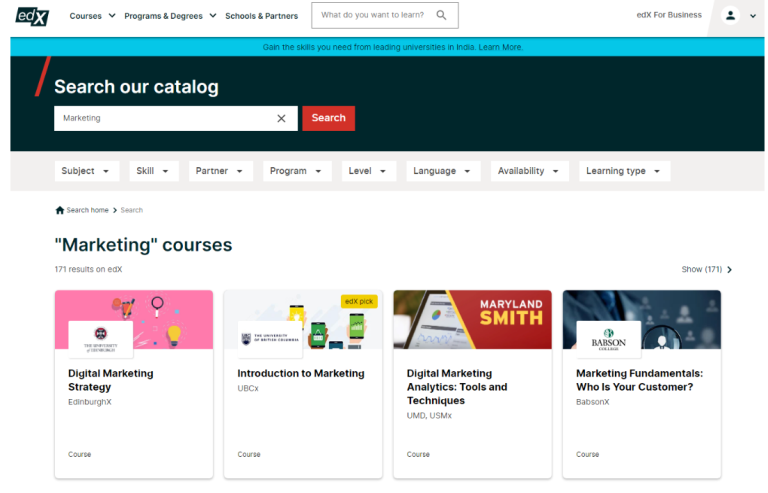Screen dimensions: 768x493
Task: Show all 171 course results
Action: pos(706,269)
